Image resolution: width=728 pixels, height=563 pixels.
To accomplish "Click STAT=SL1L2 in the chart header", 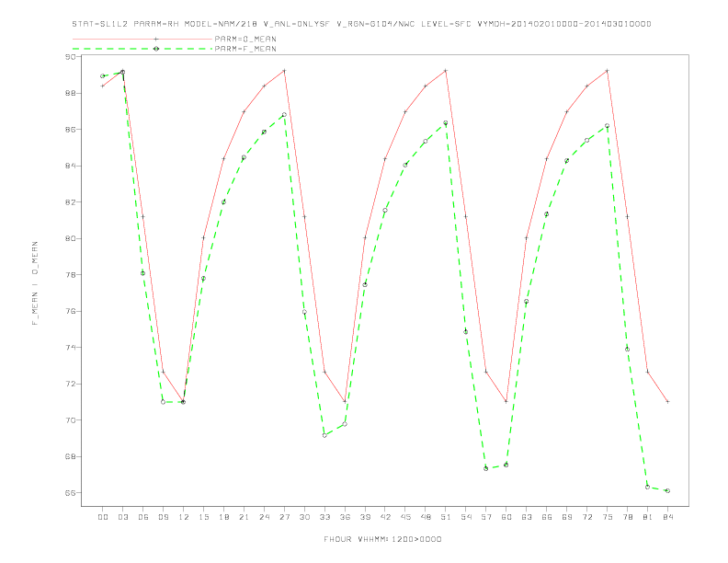I will pyautogui.click(x=100, y=24).
